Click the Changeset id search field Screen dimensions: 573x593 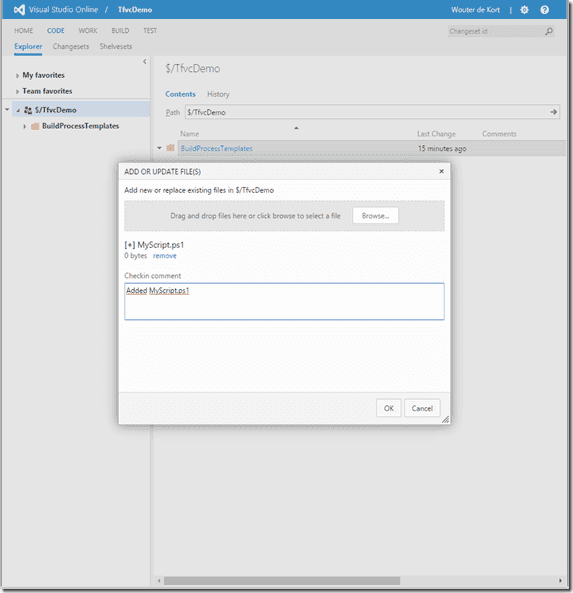tap(496, 31)
